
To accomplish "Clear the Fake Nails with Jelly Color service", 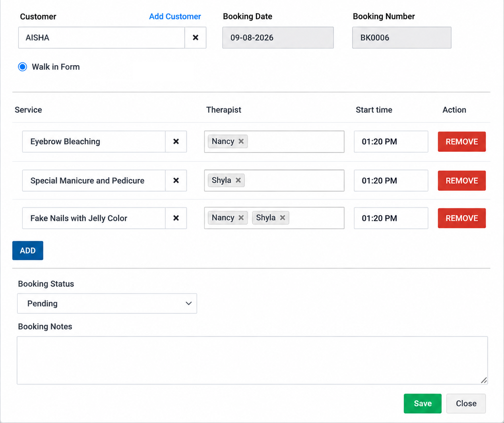I will 176,218.
